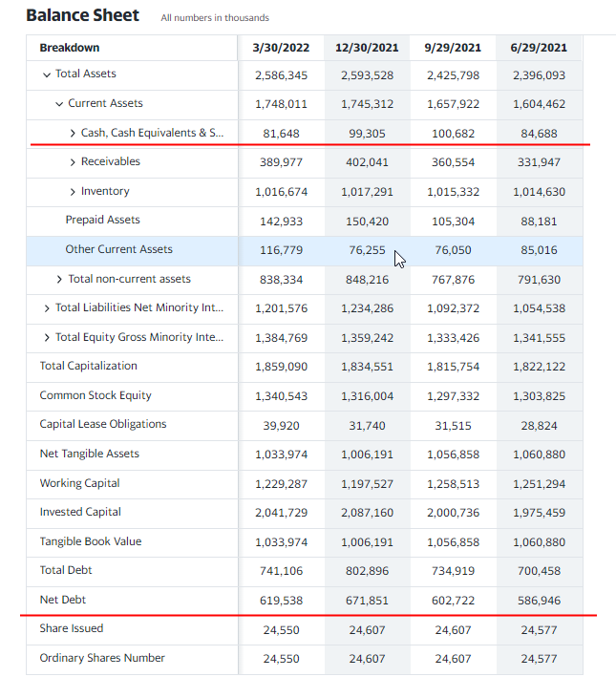Click the 9/29/2021 column header

click(x=453, y=48)
